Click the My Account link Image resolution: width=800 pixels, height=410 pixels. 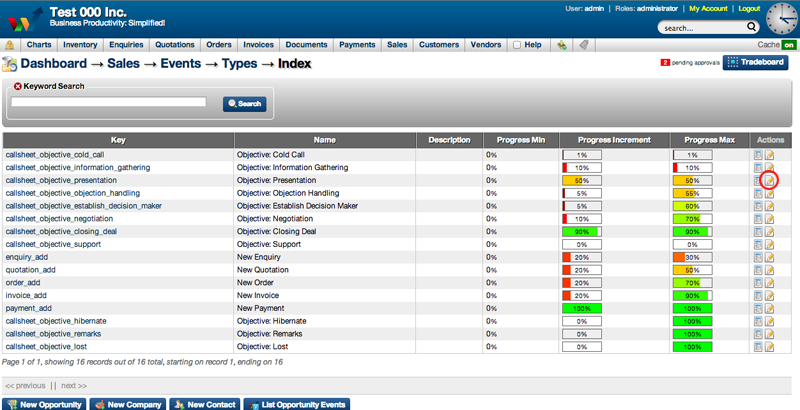(x=709, y=8)
